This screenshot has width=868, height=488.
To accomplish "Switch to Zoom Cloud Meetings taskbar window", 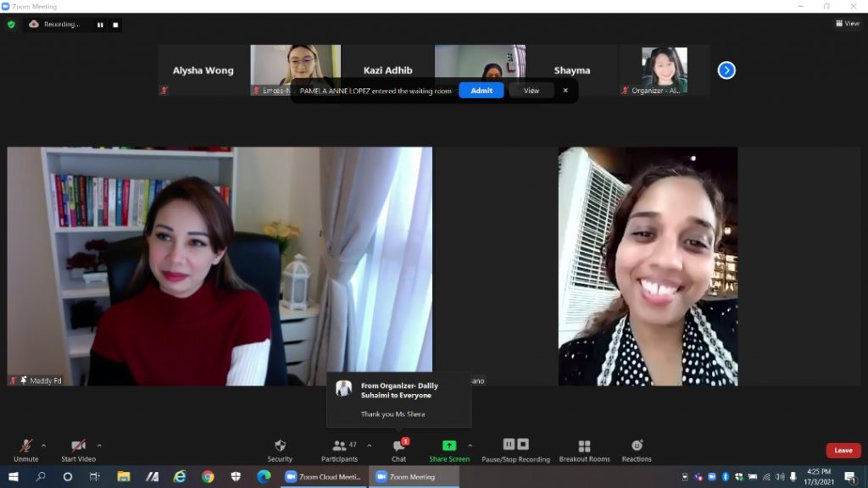I will tap(323, 476).
